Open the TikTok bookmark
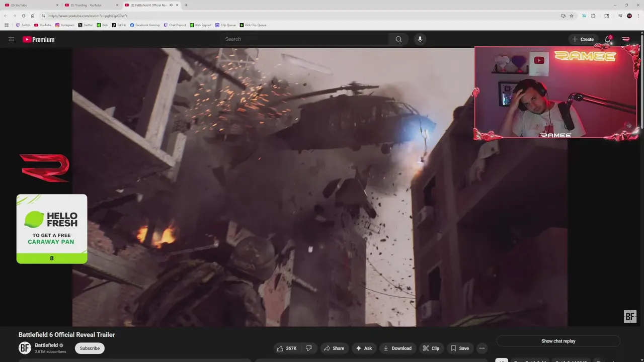This screenshot has height=362, width=644. [119, 25]
